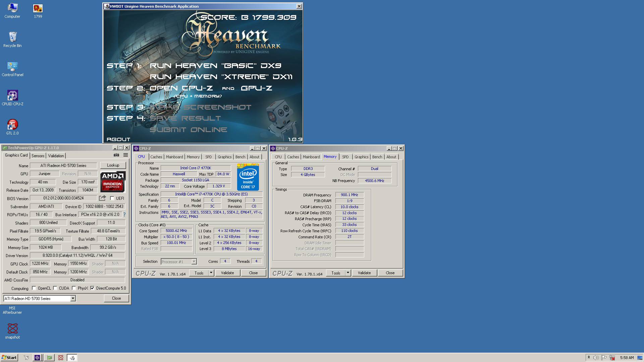Click Validate in right CPU-Z Memory window

(364, 273)
